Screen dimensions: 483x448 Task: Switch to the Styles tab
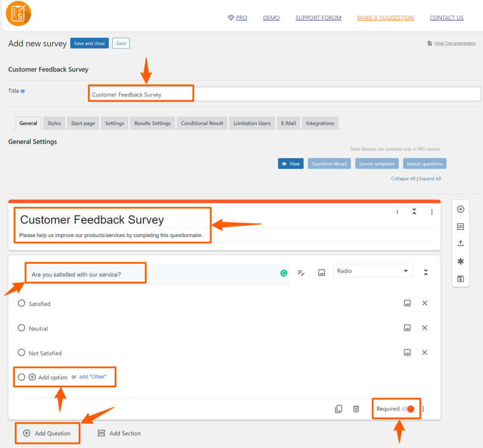click(54, 123)
